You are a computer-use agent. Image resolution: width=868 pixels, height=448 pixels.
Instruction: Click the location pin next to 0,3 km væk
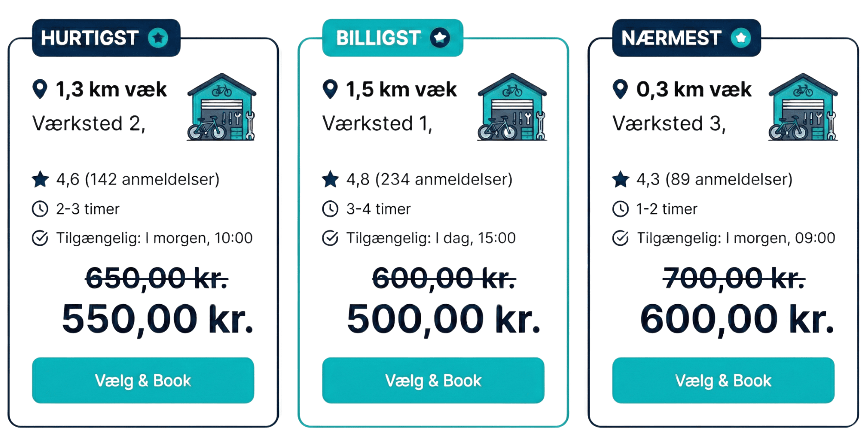coord(620,89)
